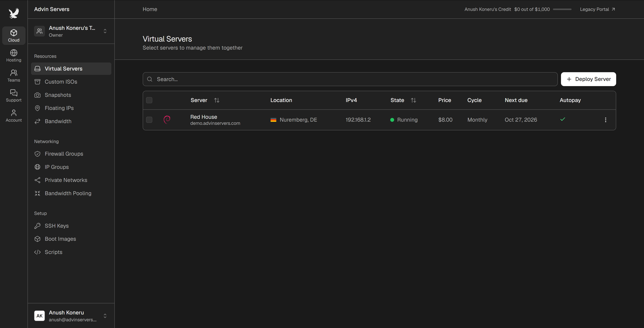Open the Account section
Viewport: 644px width, 328px height.
tap(14, 116)
